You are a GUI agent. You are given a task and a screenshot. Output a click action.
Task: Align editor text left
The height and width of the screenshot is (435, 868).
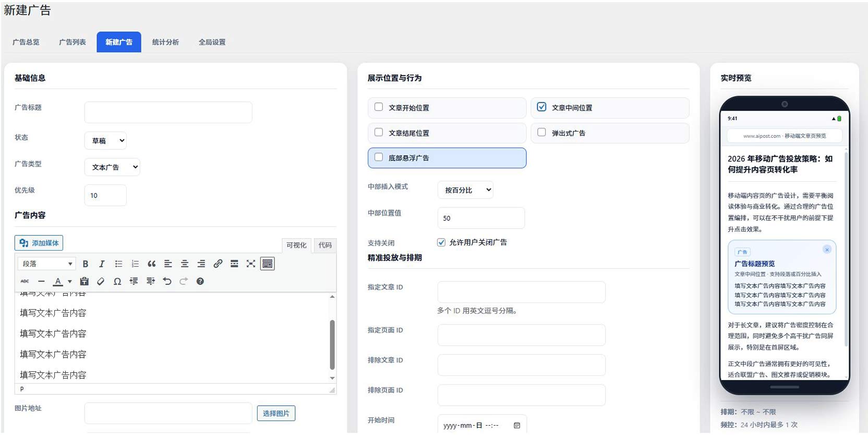point(168,264)
